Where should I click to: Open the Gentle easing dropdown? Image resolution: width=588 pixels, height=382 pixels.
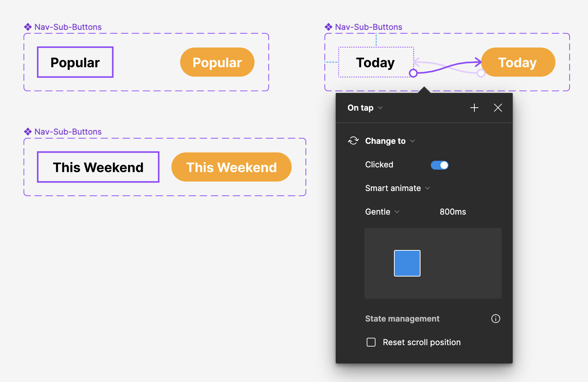pos(382,212)
